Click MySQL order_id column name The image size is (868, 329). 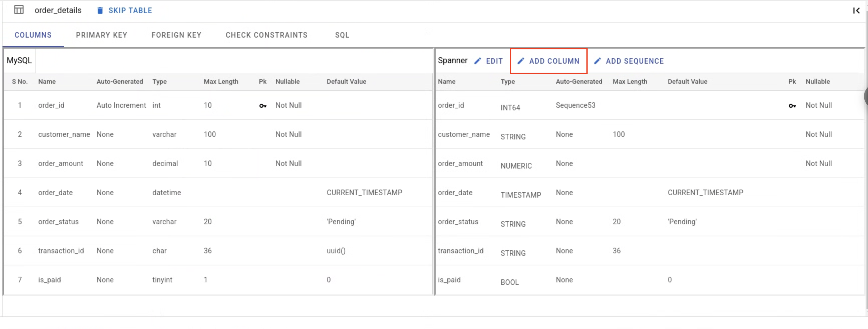(51, 105)
